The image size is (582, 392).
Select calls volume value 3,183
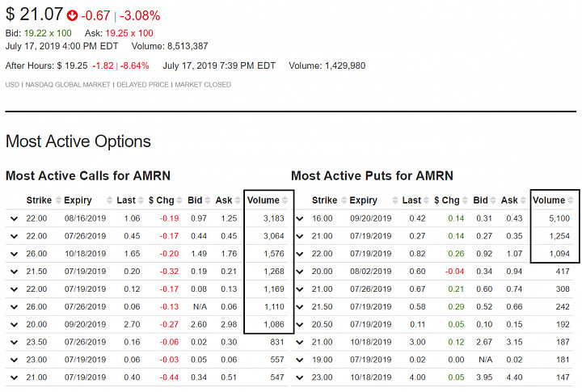(x=274, y=219)
